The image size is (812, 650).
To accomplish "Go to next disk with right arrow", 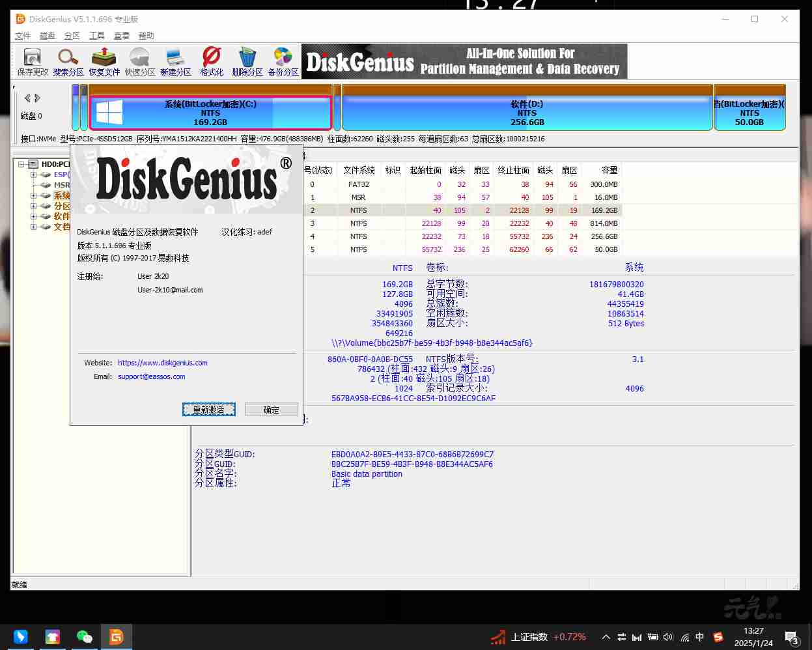I will click(38, 98).
